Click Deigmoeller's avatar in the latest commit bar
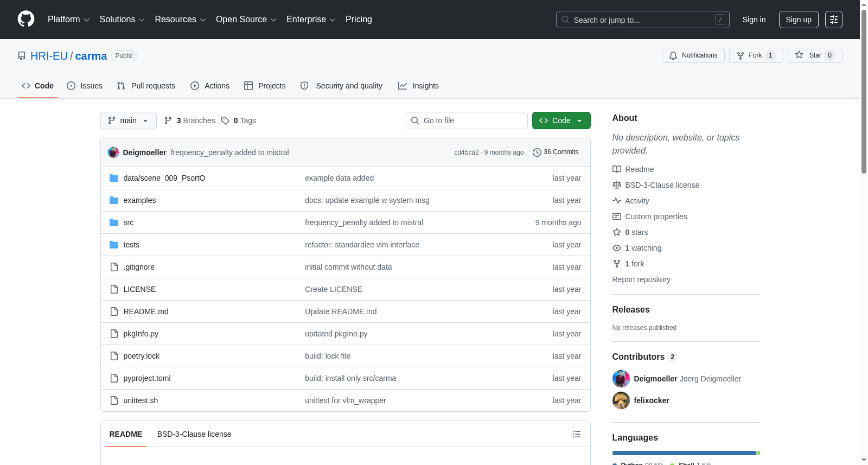 pyautogui.click(x=113, y=152)
